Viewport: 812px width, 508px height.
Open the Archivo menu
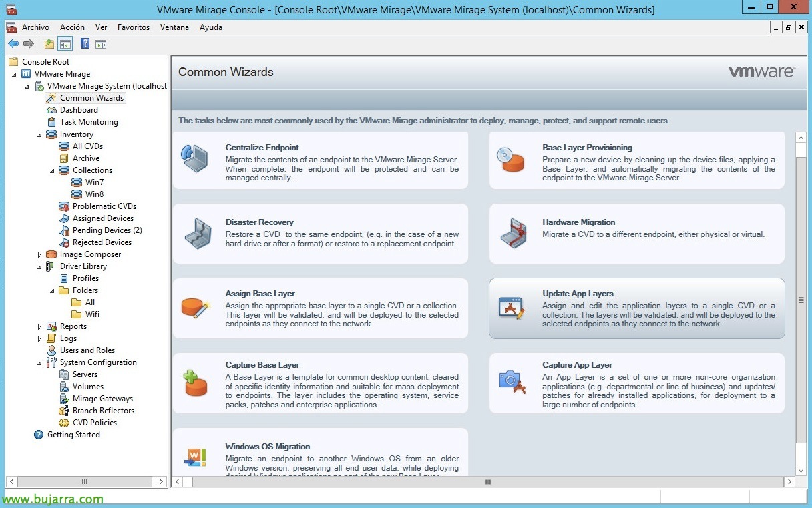tap(35, 27)
